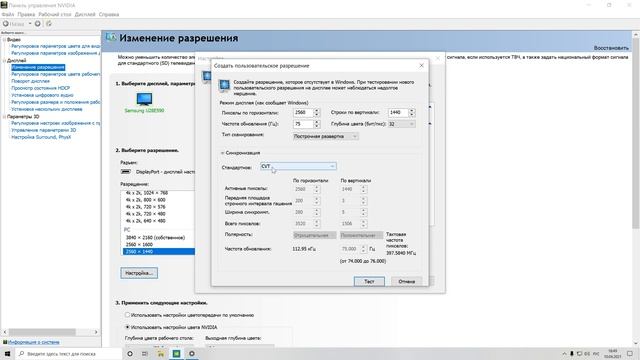Click the Home icon in the toolbar
Screen dimensions: 640x360
coord(49,24)
